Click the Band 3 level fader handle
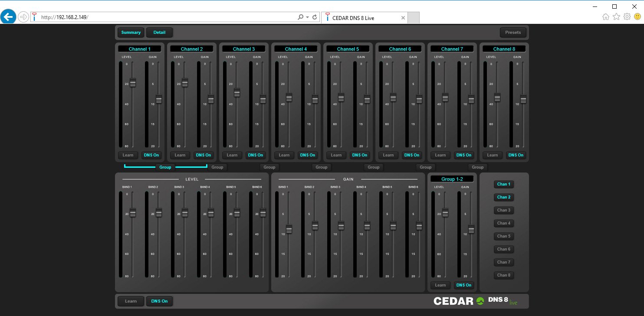 coord(185,213)
